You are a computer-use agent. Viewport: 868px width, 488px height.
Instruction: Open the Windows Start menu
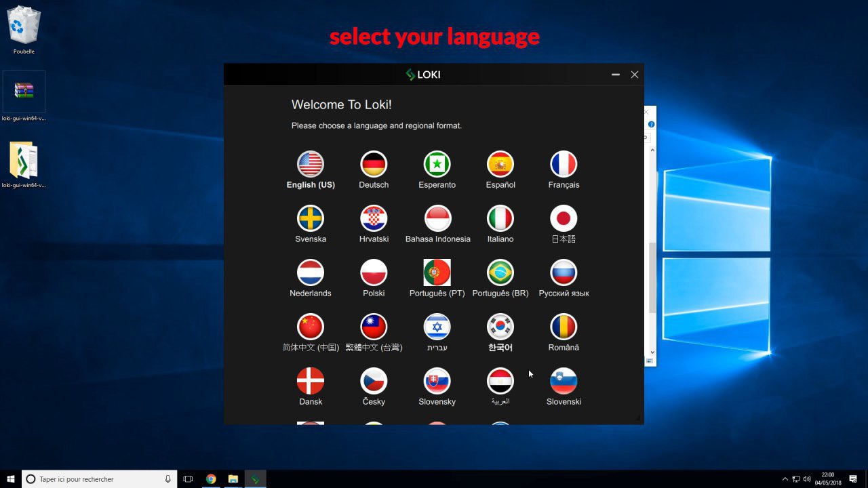(x=11, y=479)
